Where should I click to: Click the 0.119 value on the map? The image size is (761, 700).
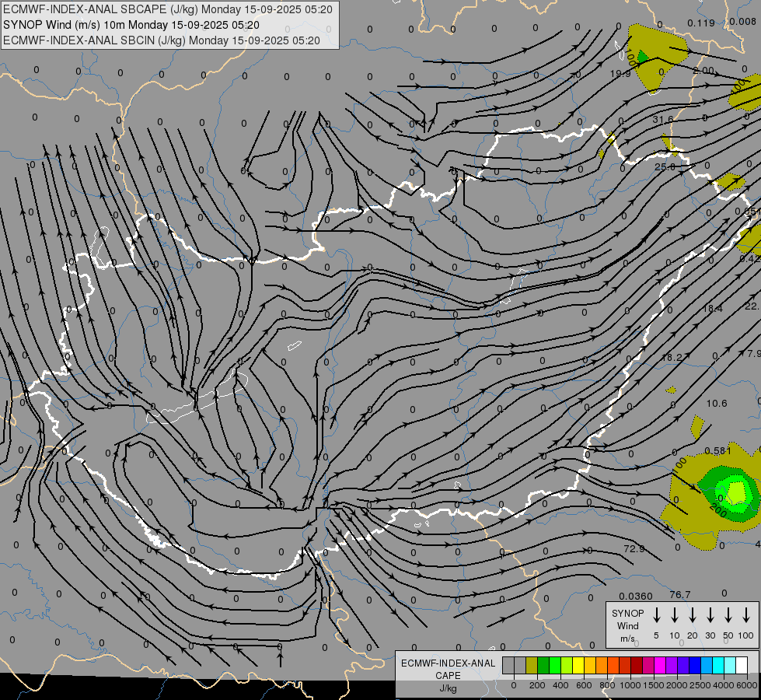coord(701,23)
